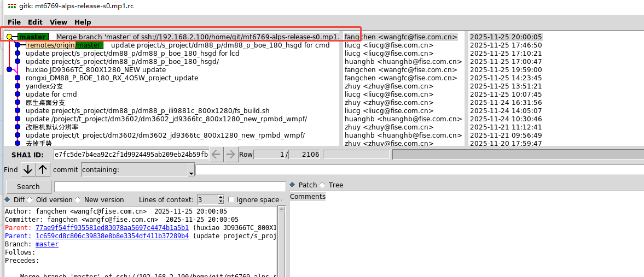Find next match with down arrow
Viewport: 644px width, 277px height.
tap(28, 169)
